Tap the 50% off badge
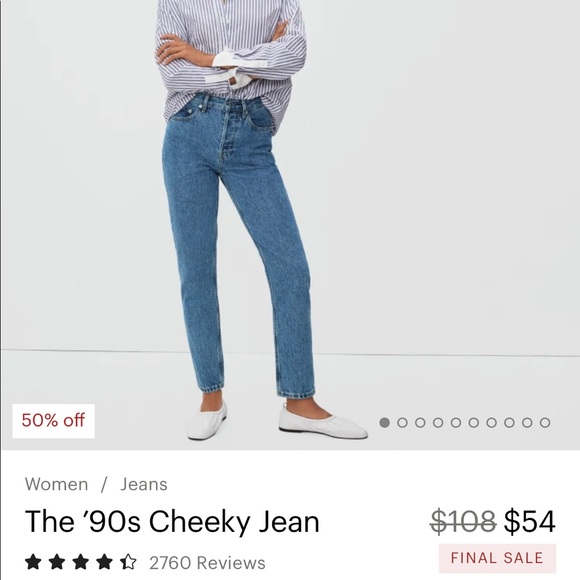580x580 pixels. pos(53,421)
